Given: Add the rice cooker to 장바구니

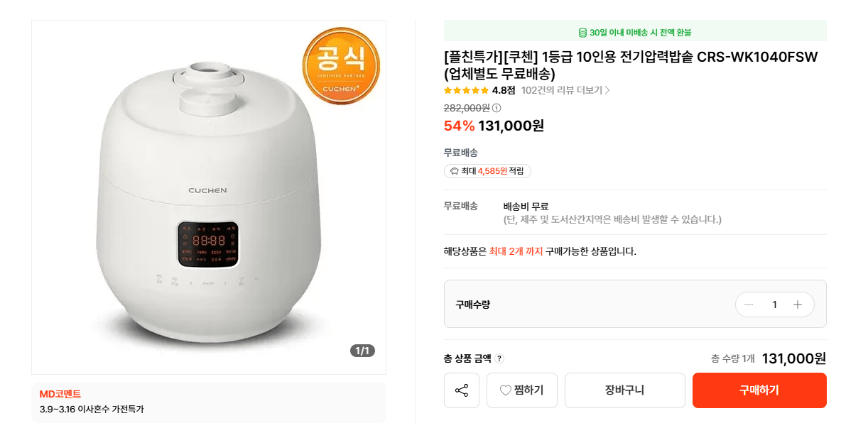Looking at the screenshot, I should pyautogui.click(x=624, y=390).
